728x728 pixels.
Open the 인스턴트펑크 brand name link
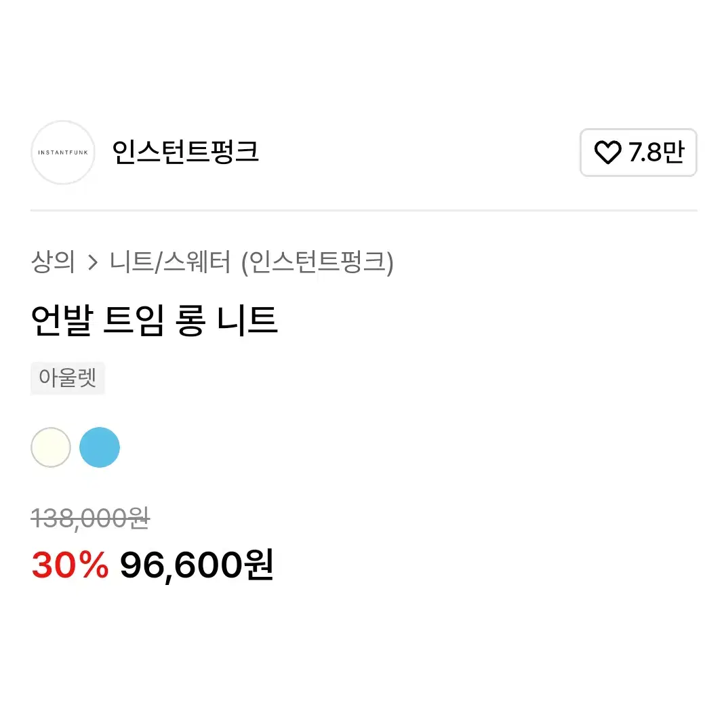185,153
